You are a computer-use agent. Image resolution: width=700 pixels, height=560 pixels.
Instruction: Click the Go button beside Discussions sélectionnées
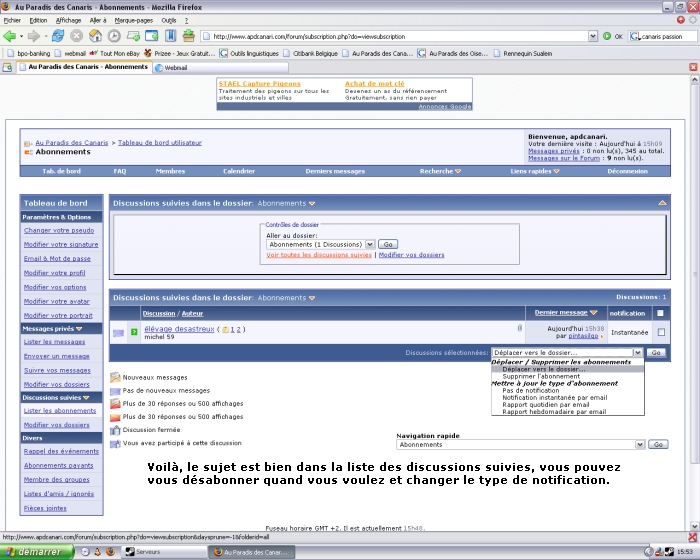pos(656,352)
